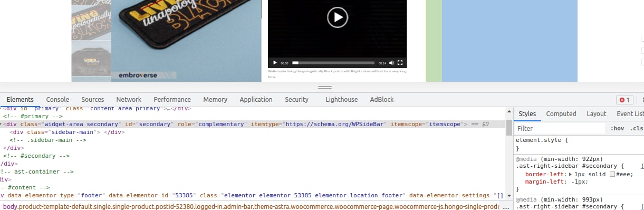The width and height of the screenshot is (644, 210).
Task: Click the video caption about the Black patch
Action: (338, 73)
